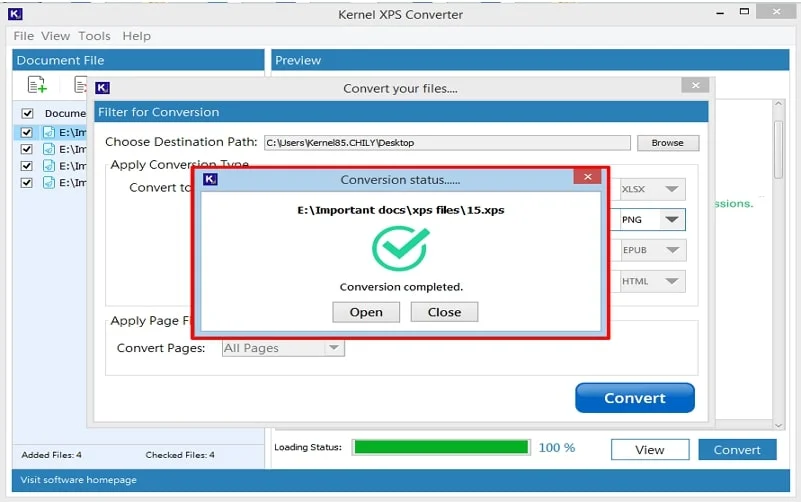Open the Help menu
Viewport: 801px width, 502px height.
(x=136, y=36)
